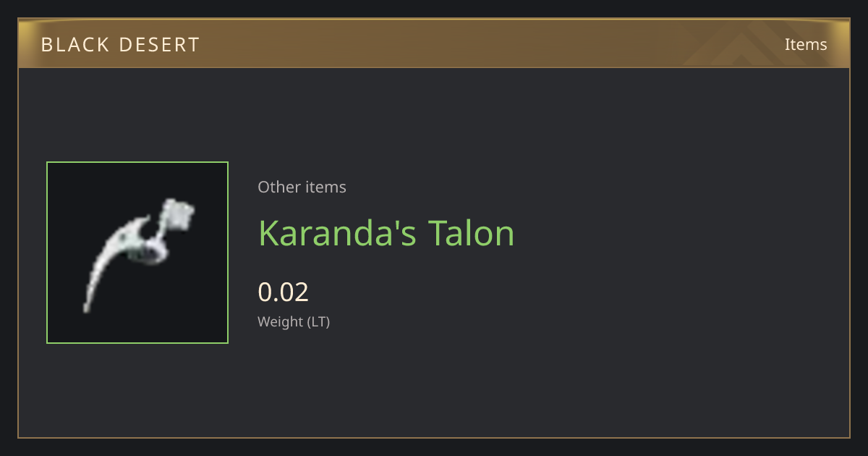The height and width of the screenshot is (456, 868).
Task: Select the 0.02 weight value
Action: click(x=284, y=292)
